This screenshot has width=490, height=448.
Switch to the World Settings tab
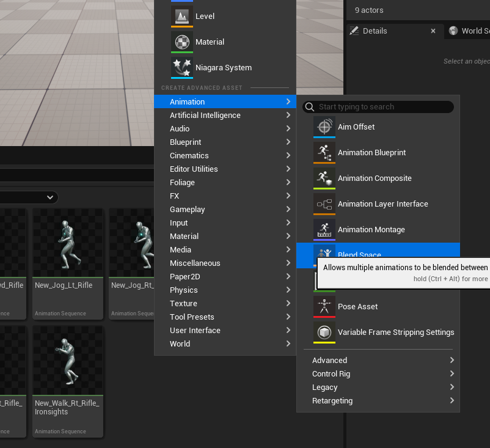pyautogui.click(x=467, y=31)
